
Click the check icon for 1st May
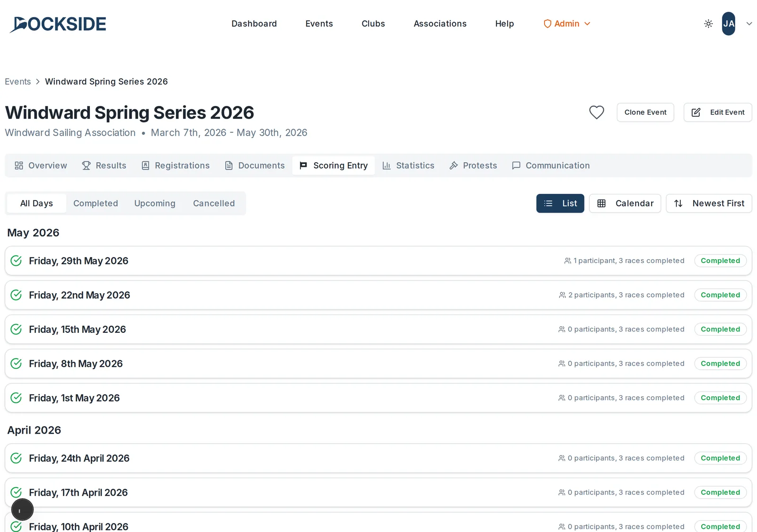16,398
